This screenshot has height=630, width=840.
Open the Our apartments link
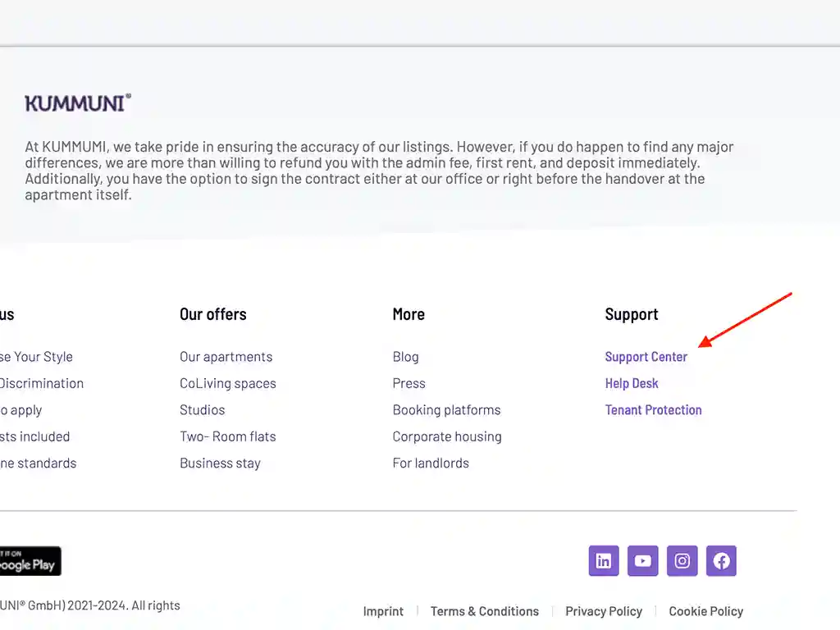click(226, 357)
